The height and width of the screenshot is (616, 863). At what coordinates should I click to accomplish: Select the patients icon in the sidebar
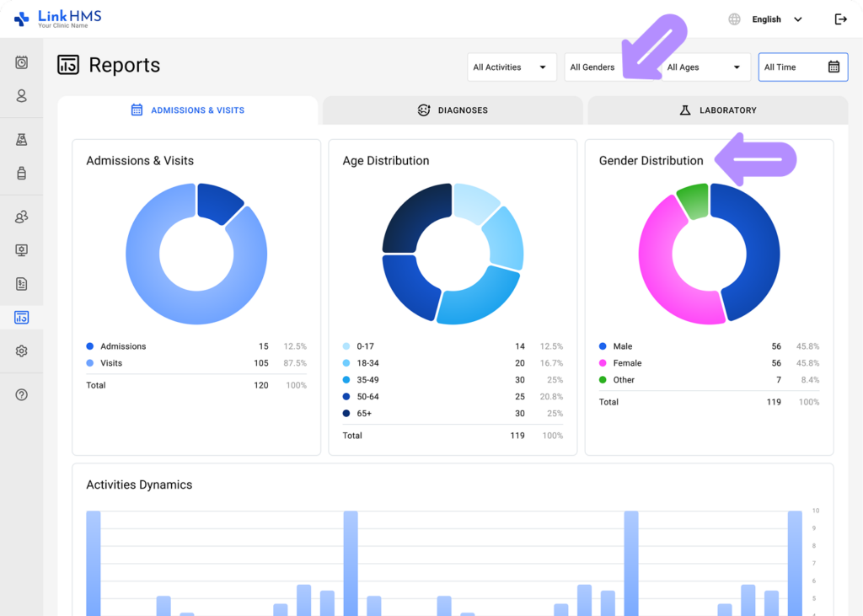(20, 96)
